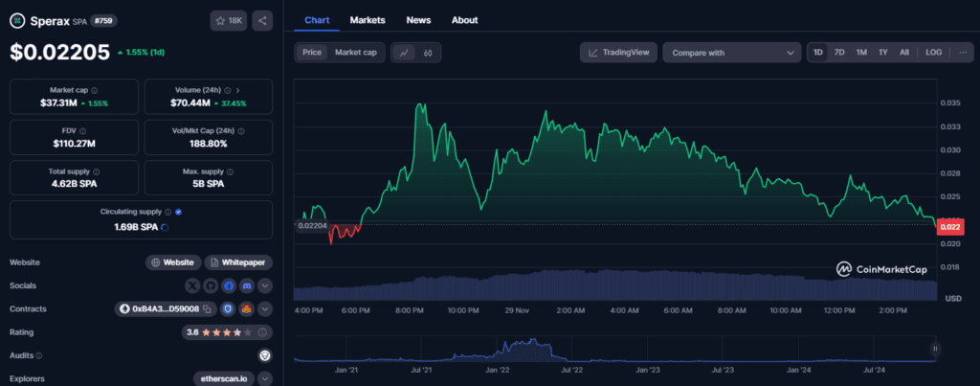
Task: Open the Chart tab
Action: [317, 20]
